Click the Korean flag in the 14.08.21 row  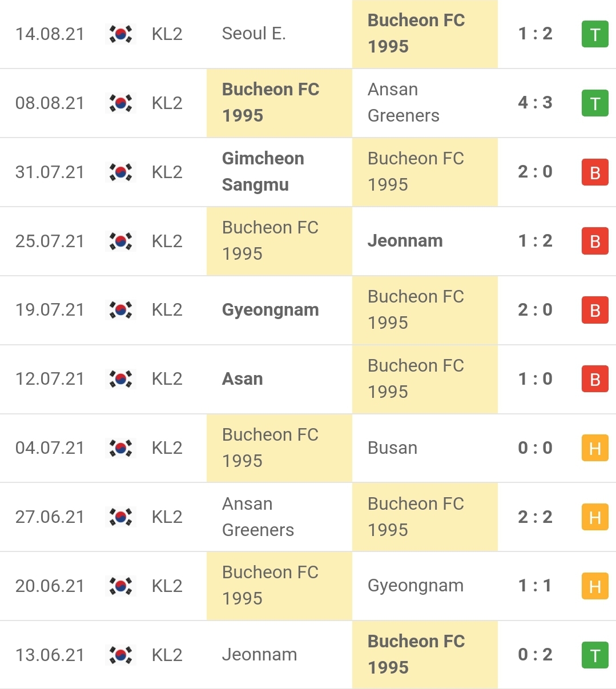[x=120, y=34]
